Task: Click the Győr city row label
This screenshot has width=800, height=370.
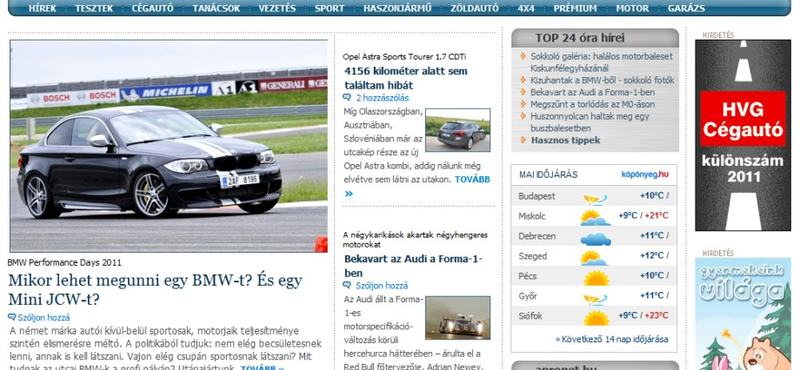Action: point(528,296)
